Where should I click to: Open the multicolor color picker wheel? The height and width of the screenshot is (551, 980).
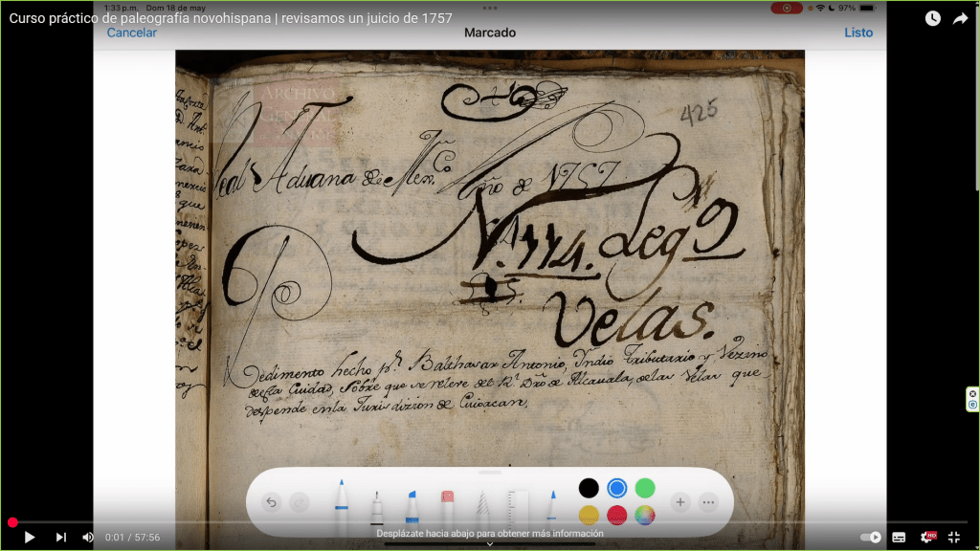[x=645, y=516]
